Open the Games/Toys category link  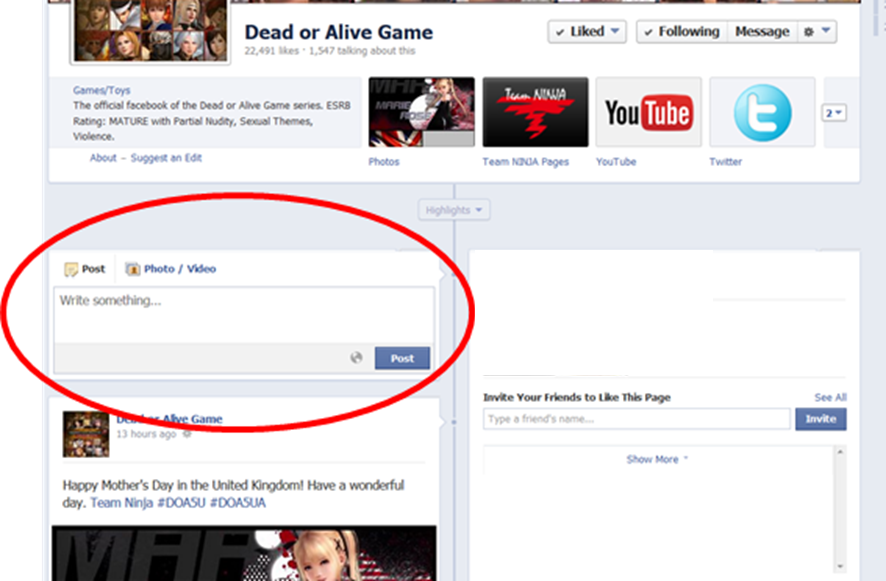(x=102, y=90)
